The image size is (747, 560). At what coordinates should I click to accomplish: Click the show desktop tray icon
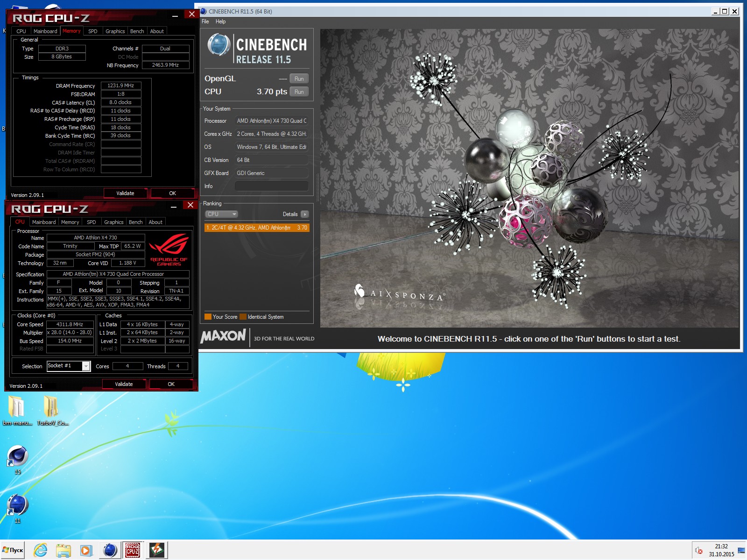(x=741, y=551)
